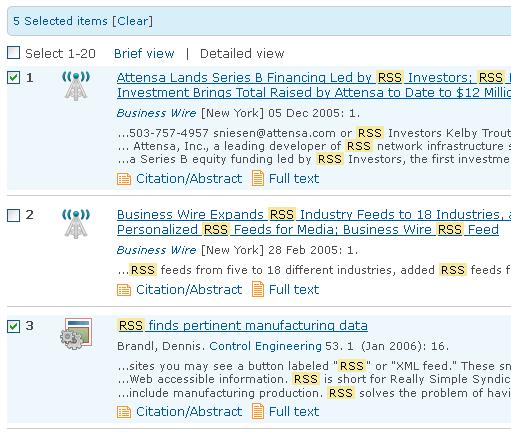Open RSS finds pertinent manufacturing data article

coord(242,325)
